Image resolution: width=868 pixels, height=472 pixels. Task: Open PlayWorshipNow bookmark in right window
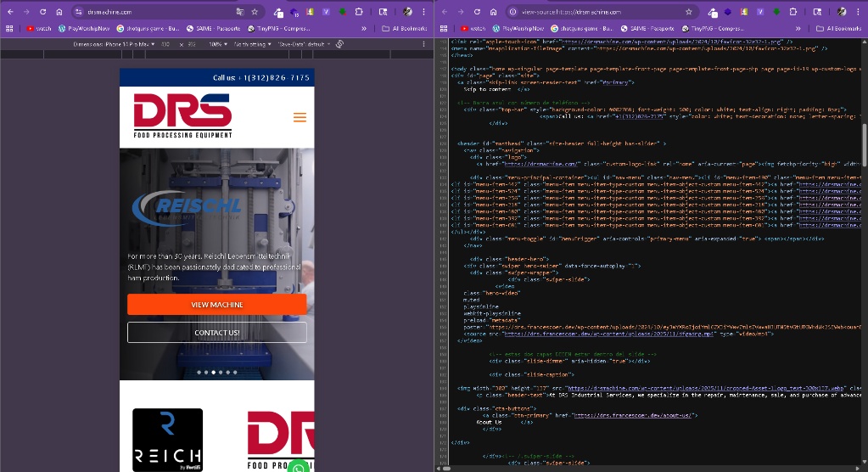click(518, 28)
